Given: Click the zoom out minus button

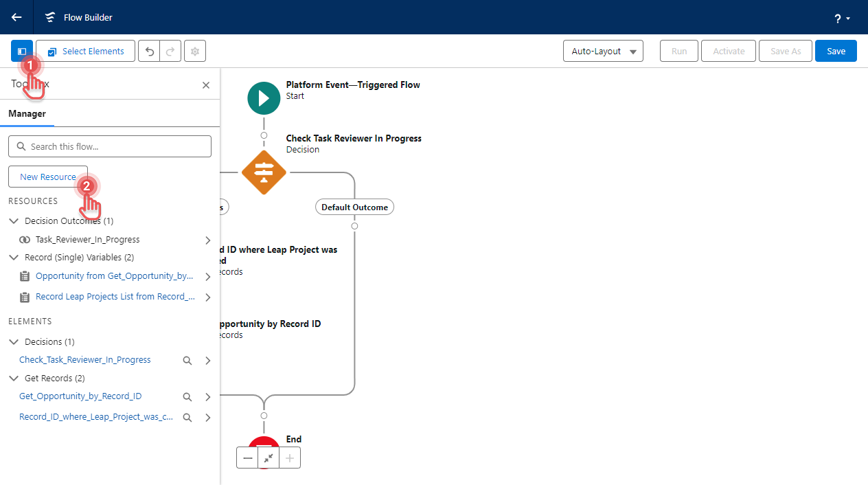Looking at the screenshot, I should [247, 458].
